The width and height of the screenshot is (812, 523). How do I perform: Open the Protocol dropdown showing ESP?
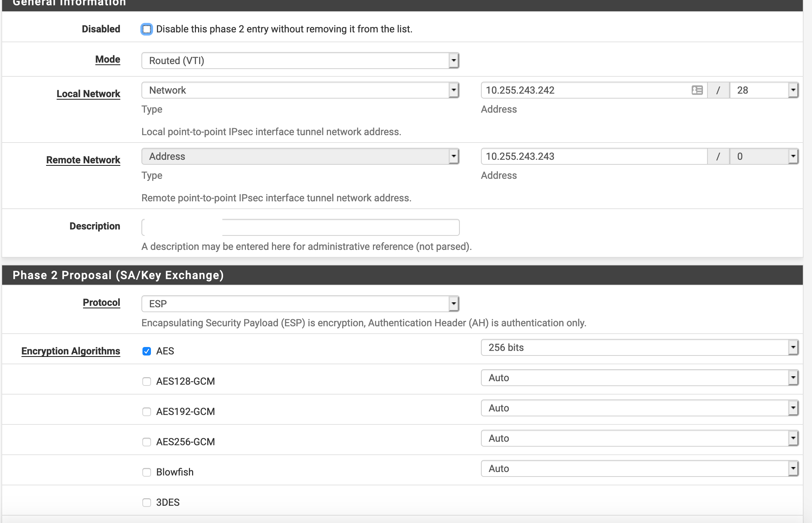point(300,304)
